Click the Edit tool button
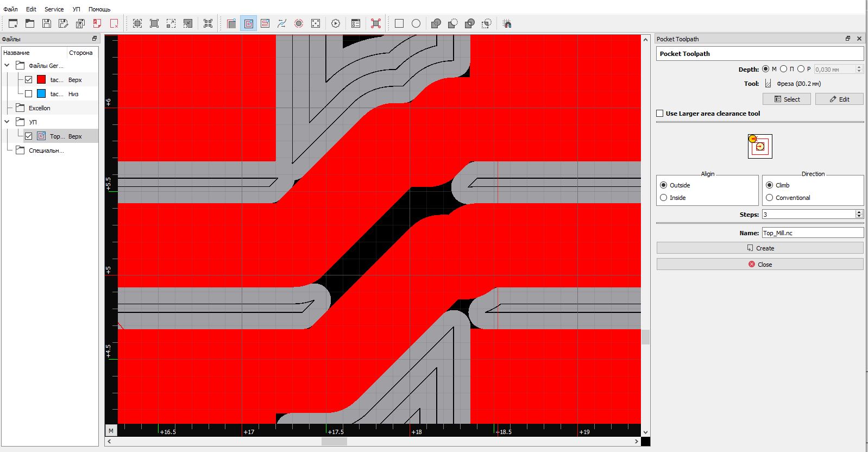The height and width of the screenshot is (452, 868). coord(839,99)
